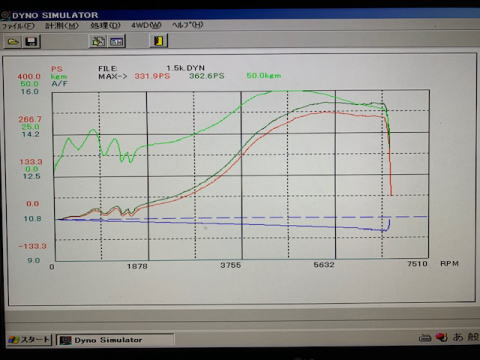Click the blue window display toolbar icon
Screen dimensions: 480x360
(117, 42)
